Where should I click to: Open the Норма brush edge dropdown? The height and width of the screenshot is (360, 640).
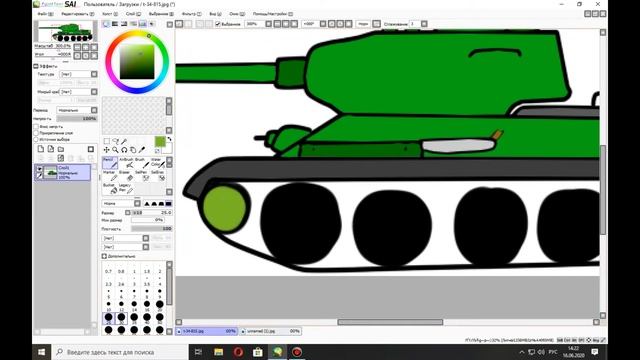121,203
